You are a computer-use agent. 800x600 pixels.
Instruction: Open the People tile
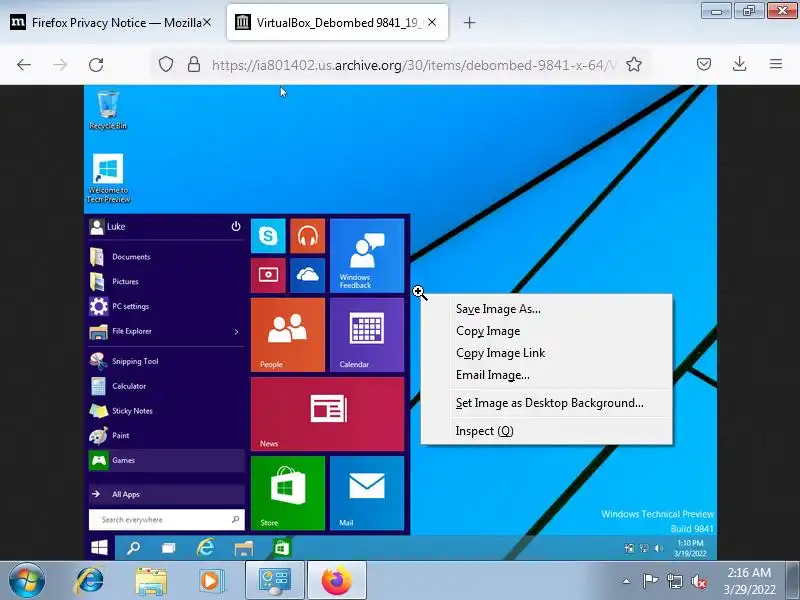(288, 335)
